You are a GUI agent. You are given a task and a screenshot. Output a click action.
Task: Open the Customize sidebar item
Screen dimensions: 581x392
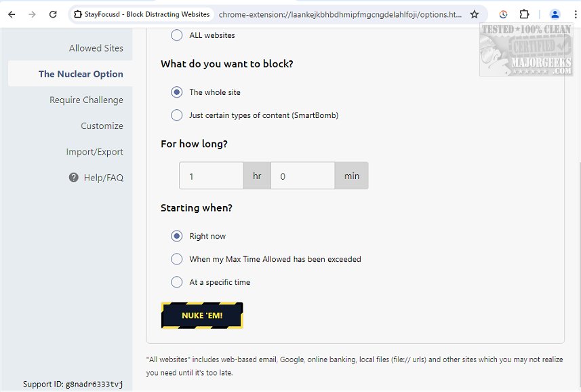(102, 126)
